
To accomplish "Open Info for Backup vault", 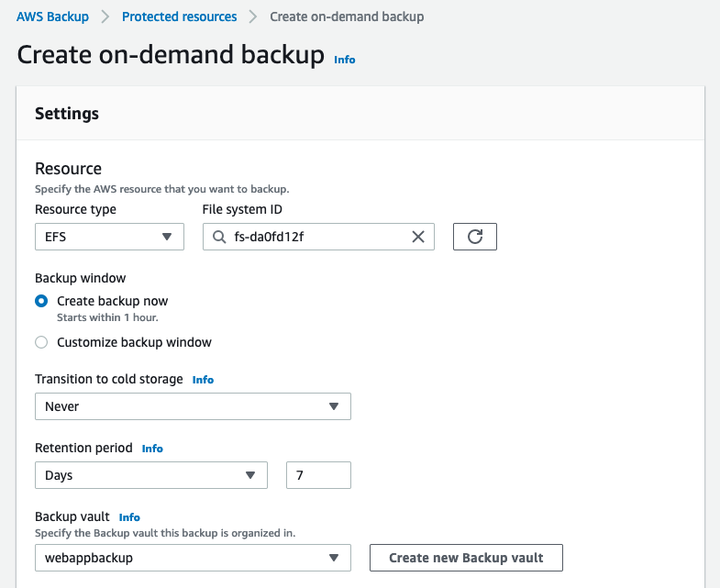I will tap(129, 517).
